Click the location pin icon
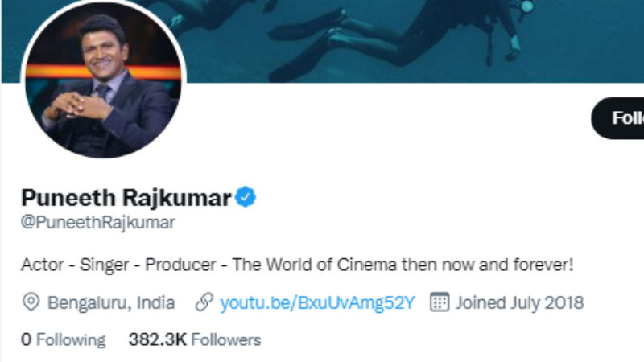The width and height of the screenshot is (644, 362). (x=31, y=302)
